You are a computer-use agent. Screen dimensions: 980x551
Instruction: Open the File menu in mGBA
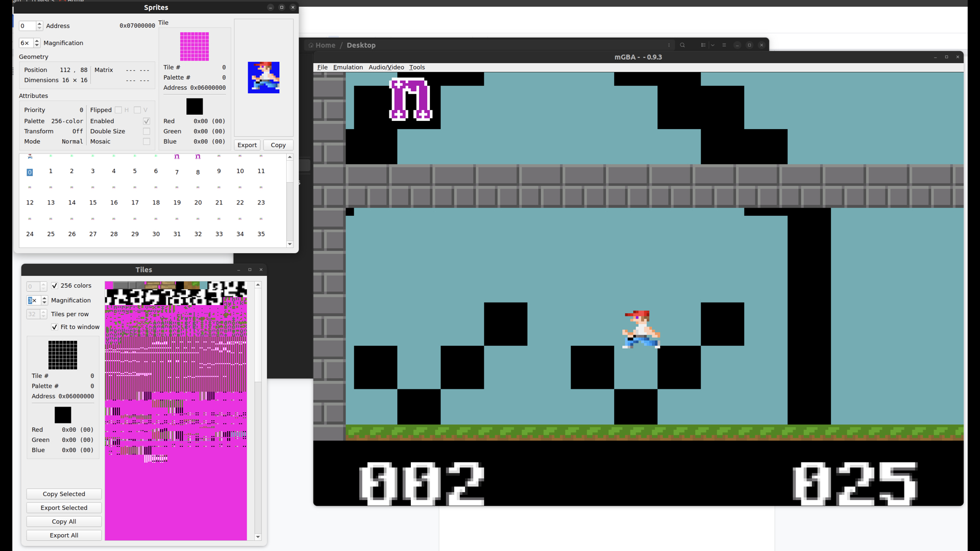pos(322,67)
